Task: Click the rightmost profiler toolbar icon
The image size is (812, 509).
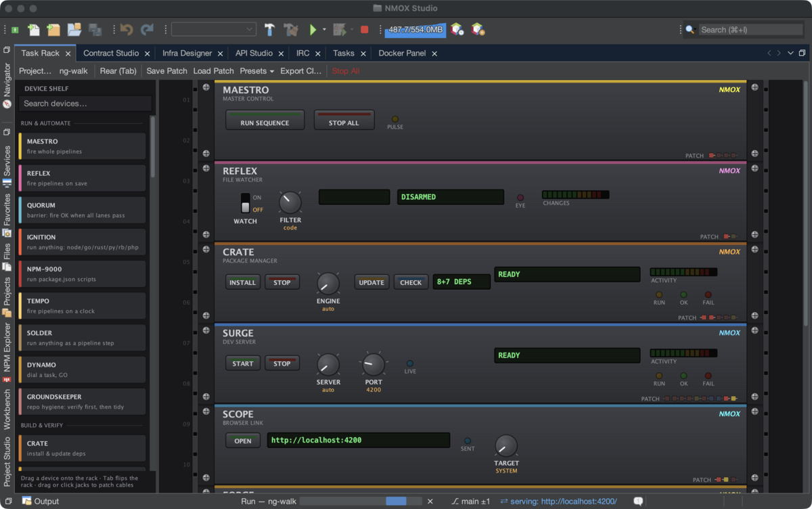Action: (478, 30)
